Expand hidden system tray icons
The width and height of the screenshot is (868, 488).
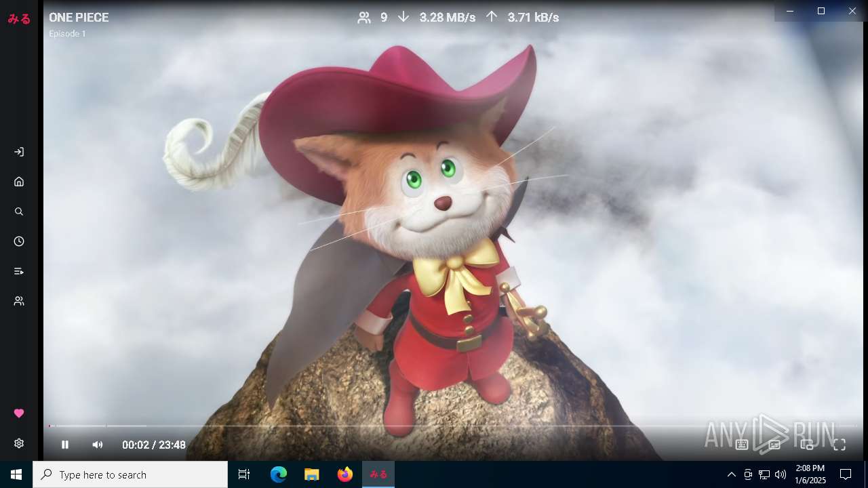[731, 474]
